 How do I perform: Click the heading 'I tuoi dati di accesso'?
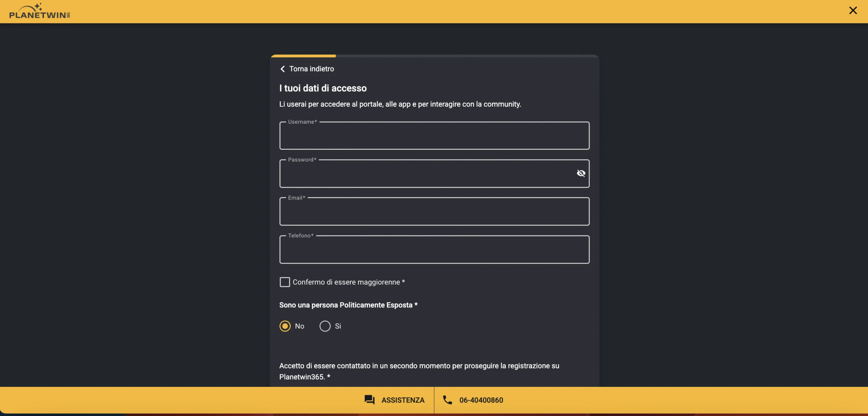click(x=322, y=88)
